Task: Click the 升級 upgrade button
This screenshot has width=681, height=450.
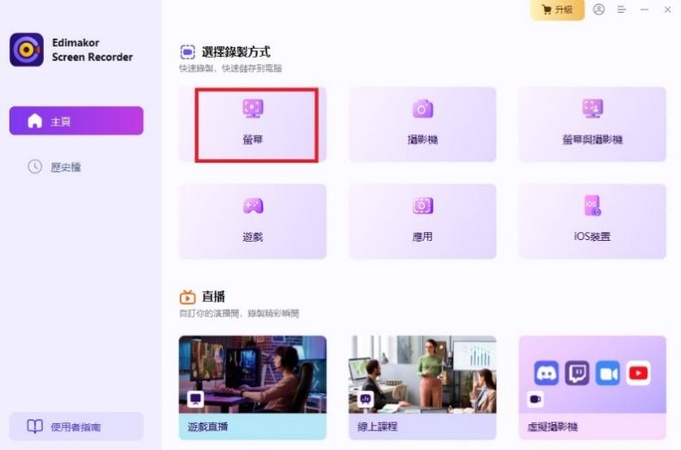Action: (x=557, y=10)
